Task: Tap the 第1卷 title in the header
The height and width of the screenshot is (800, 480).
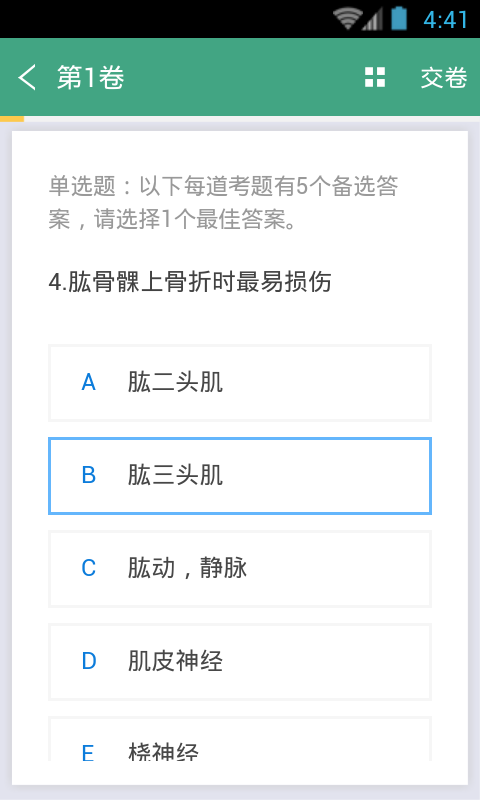Action: tap(90, 78)
